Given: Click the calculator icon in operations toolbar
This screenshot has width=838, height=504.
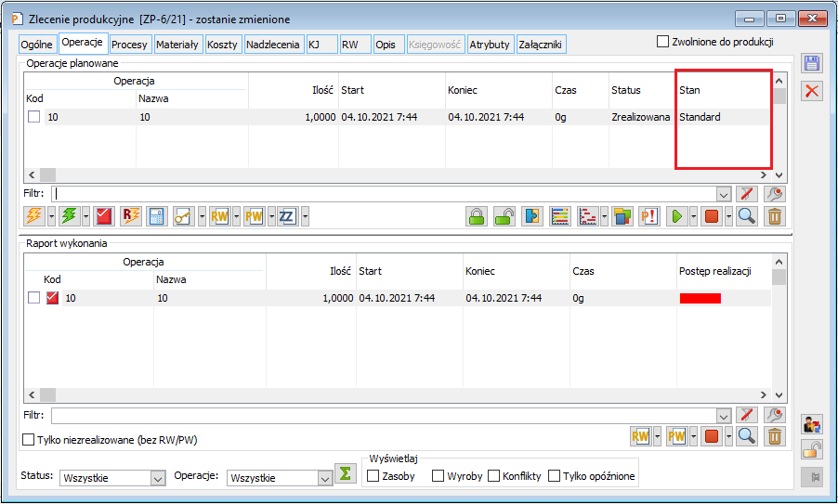Looking at the screenshot, I should (156, 216).
